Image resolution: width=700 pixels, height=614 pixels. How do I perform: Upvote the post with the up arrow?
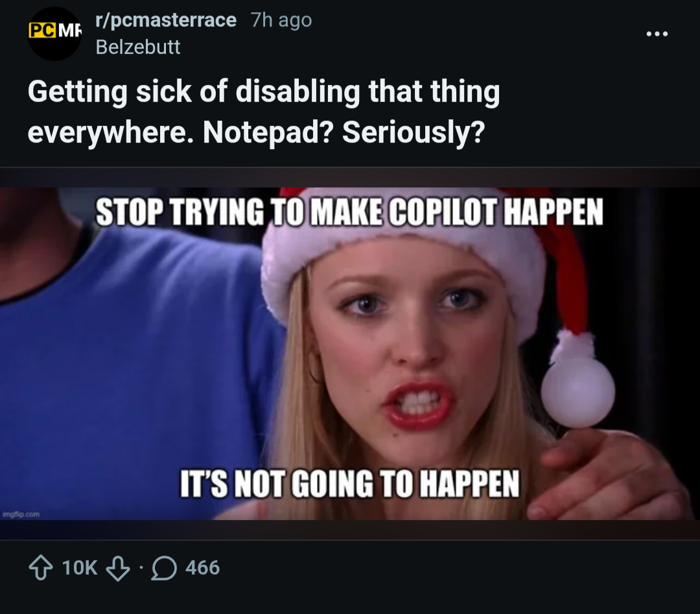click(41, 568)
